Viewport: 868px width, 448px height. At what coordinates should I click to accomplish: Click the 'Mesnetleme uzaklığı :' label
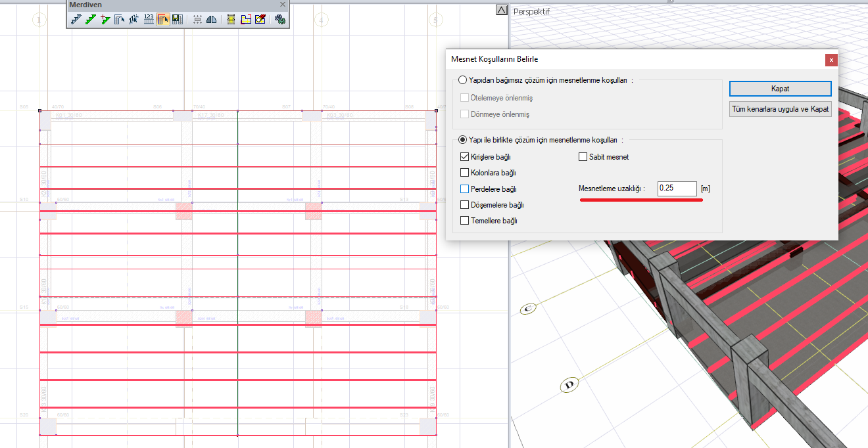pyautogui.click(x=612, y=189)
